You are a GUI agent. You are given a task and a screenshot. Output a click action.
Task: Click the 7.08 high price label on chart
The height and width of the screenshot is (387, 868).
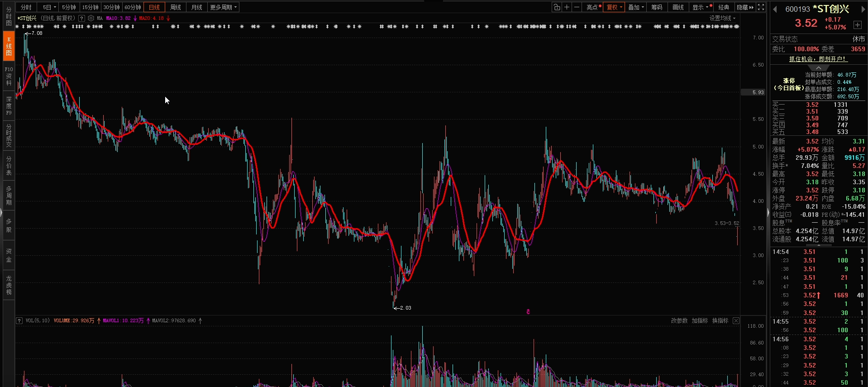[37, 33]
